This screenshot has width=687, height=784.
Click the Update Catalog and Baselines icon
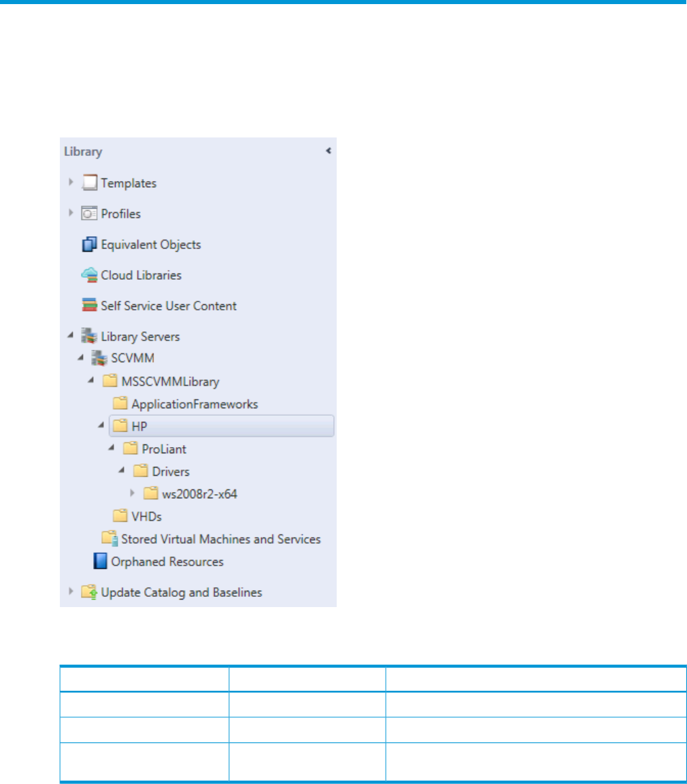pyautogui.click(x=89, y=592)
